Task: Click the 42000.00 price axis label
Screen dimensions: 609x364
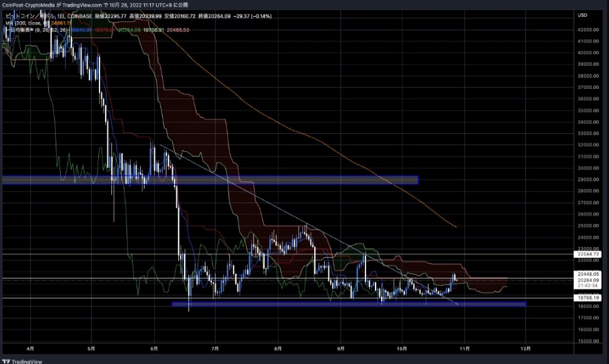Action: pyautogui.click(x=588, y=30)
